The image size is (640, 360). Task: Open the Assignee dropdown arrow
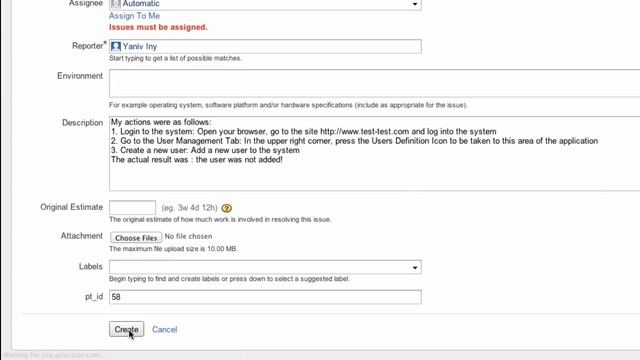click(415, 4)
